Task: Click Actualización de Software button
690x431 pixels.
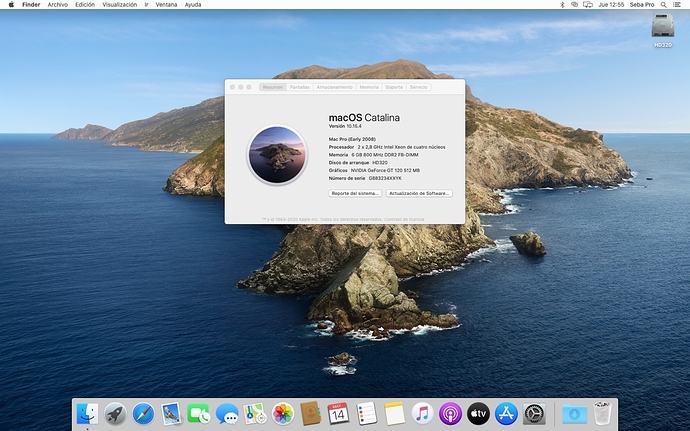Action: click(x=419, y=193)
